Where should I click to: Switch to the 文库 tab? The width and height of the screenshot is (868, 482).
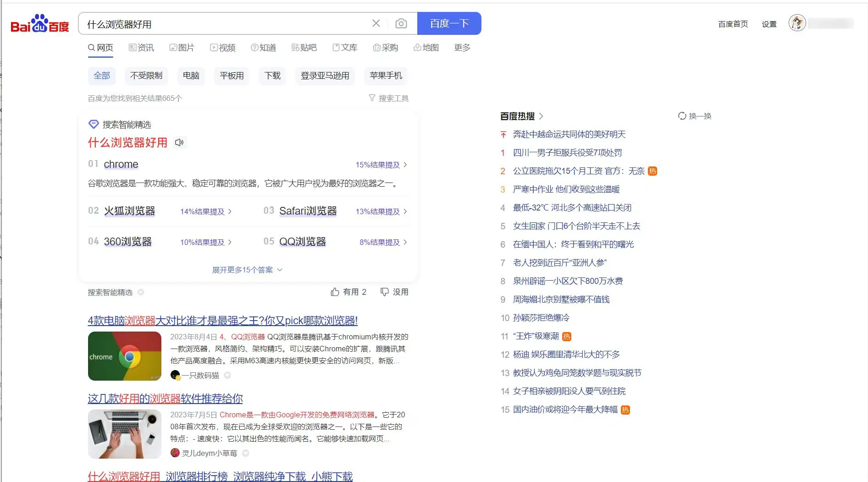pyautogui.click(x=345, y=48)
